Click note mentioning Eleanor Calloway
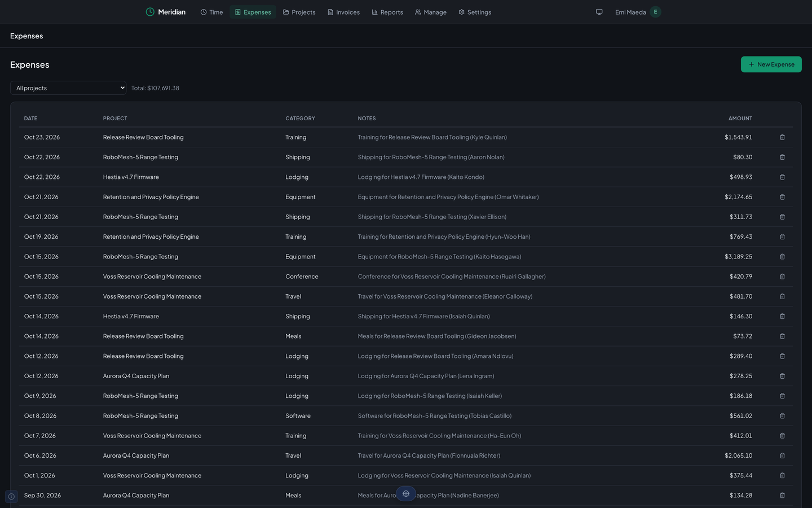This screenshot has width=812, height=508. (445, 296)
